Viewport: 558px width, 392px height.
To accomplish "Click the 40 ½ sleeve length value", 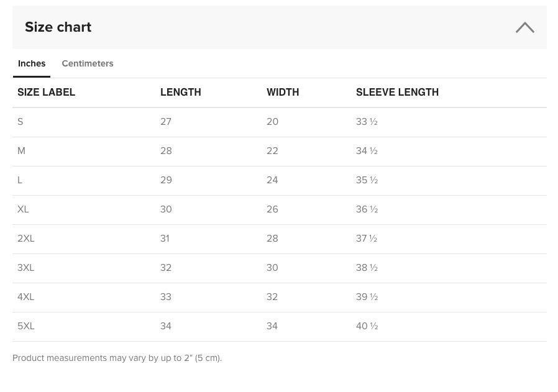I will [x=367, y=326].
